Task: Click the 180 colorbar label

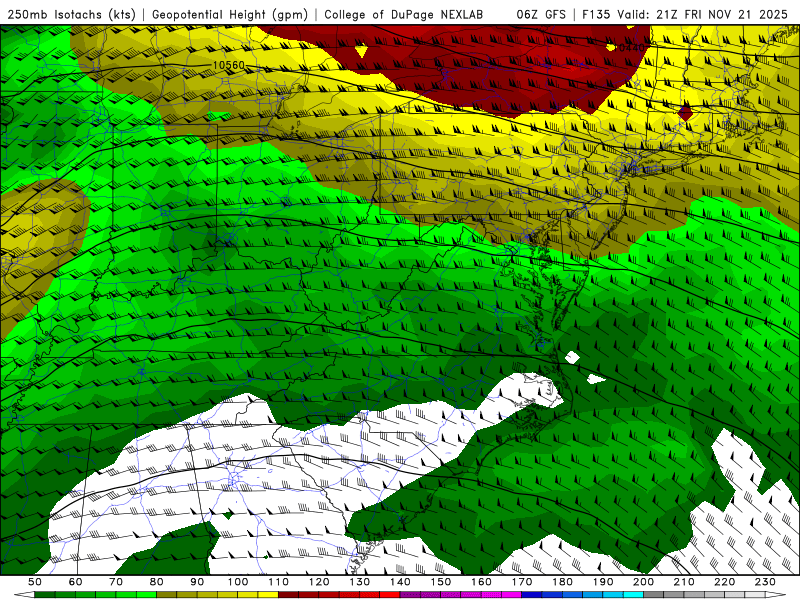Action: point(562,582)
